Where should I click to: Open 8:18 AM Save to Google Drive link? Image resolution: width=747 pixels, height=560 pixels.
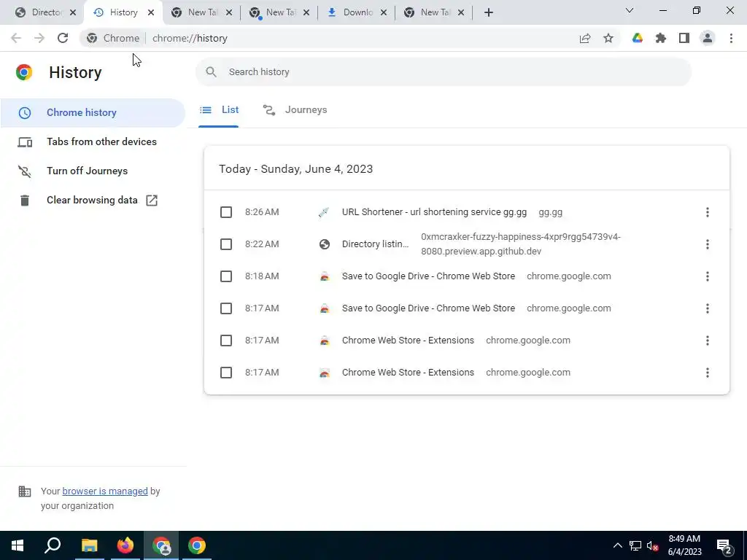coord(428,276)
